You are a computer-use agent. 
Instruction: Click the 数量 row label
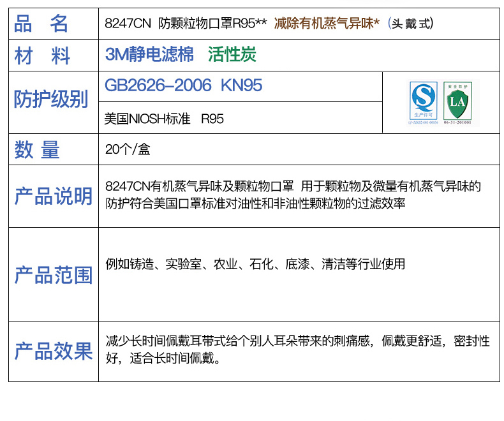click(x=37, y=150)
